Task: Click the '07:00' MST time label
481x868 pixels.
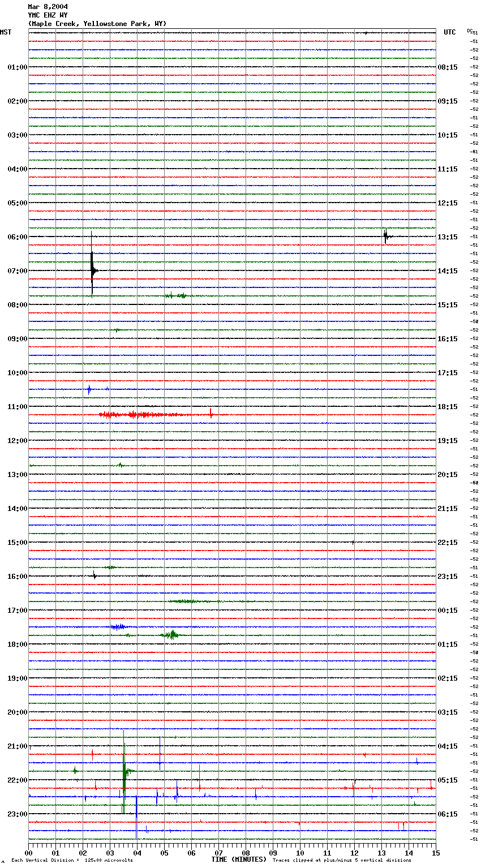Action: [x=18, y=271]
